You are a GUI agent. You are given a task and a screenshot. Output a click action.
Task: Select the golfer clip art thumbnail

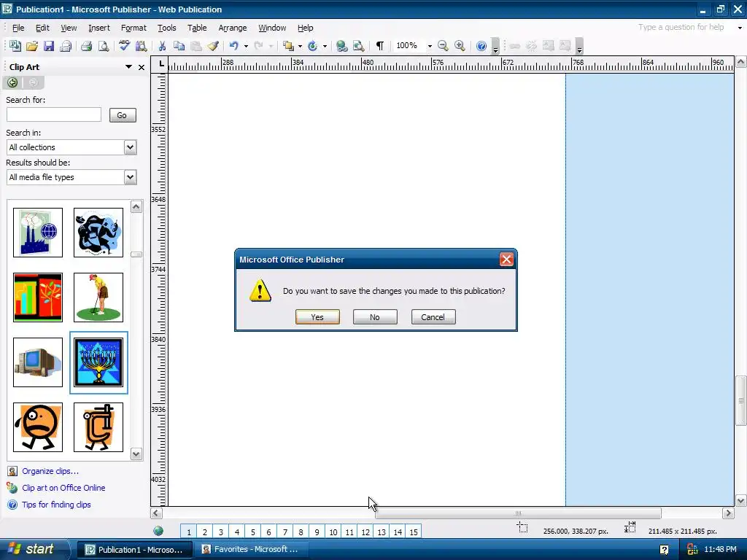(98, 297)
